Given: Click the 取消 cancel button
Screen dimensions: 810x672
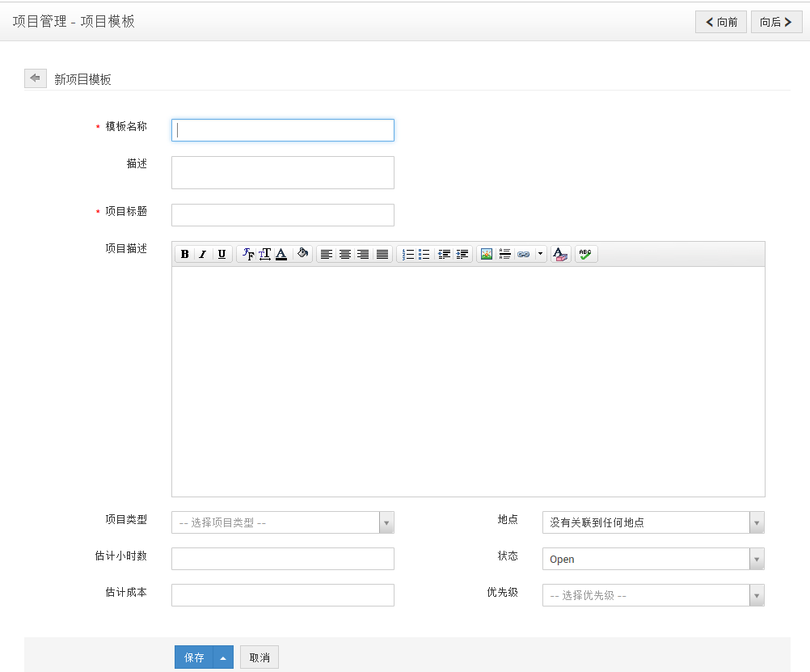Looking at the screenshot, I should coord(259,657).
